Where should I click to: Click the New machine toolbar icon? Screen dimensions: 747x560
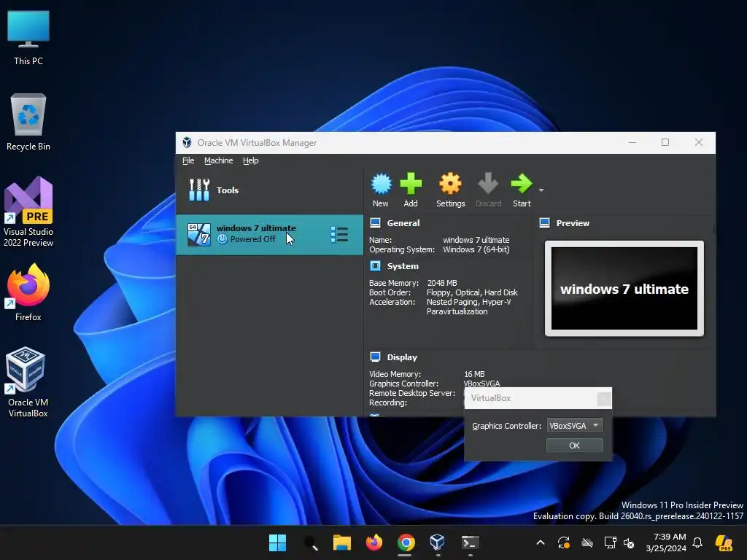(381, 190)
